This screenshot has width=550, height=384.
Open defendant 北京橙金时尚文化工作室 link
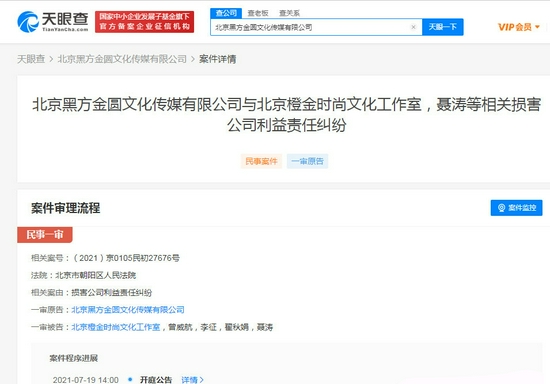pos(116,327)
